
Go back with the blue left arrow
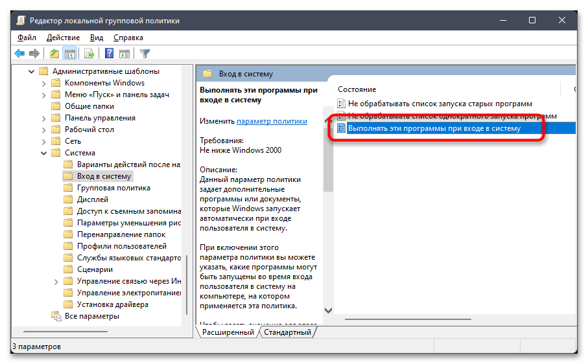coord(19,54)
